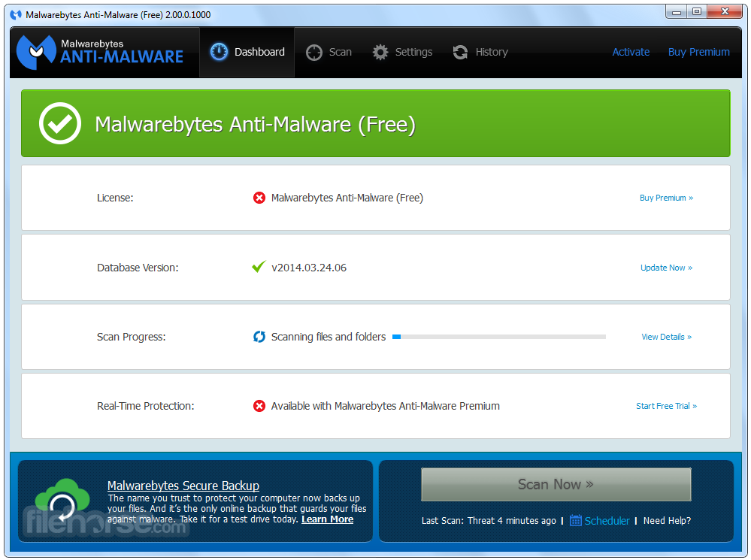The height and width of the screenshot is (560, 751).
Task: Click red X icon beside Real-Time Protection
Action: tap(259, 406)
